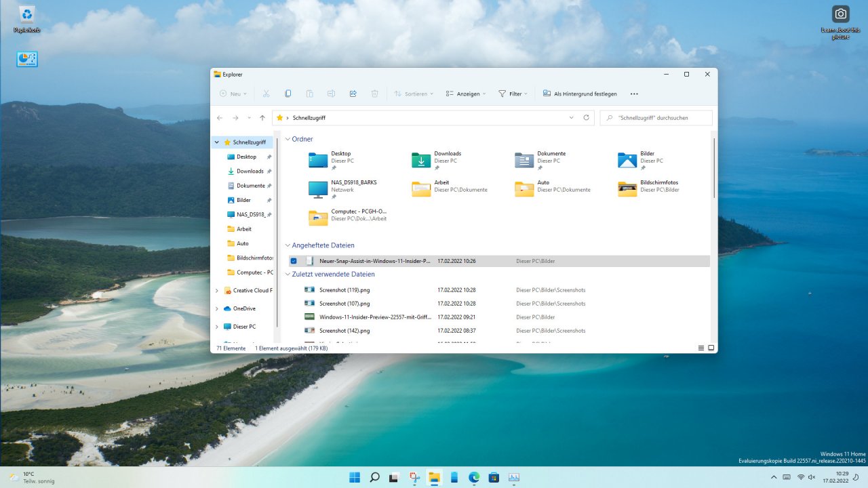868x488 pixels.
Task: Go up one folder level
Action: (262, 118)
